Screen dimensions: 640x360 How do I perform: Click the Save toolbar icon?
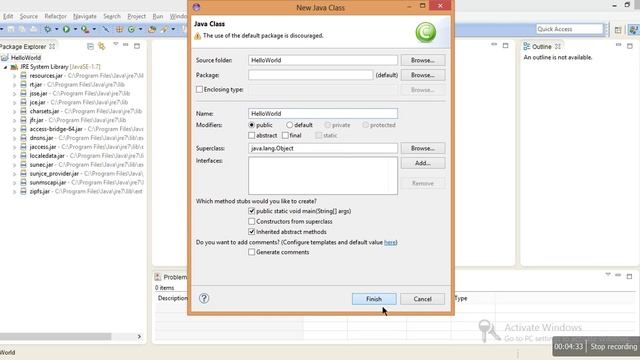point(11,29)
